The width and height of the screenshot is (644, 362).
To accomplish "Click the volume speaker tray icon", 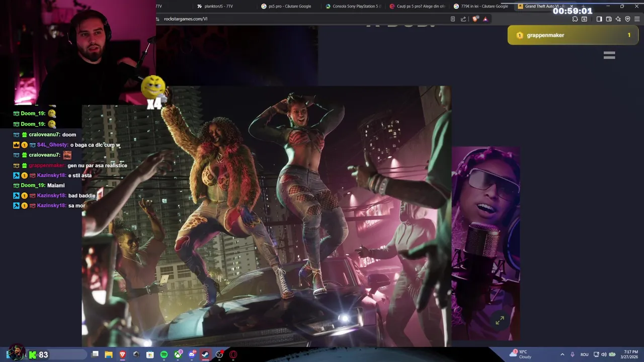I will 604,354.
